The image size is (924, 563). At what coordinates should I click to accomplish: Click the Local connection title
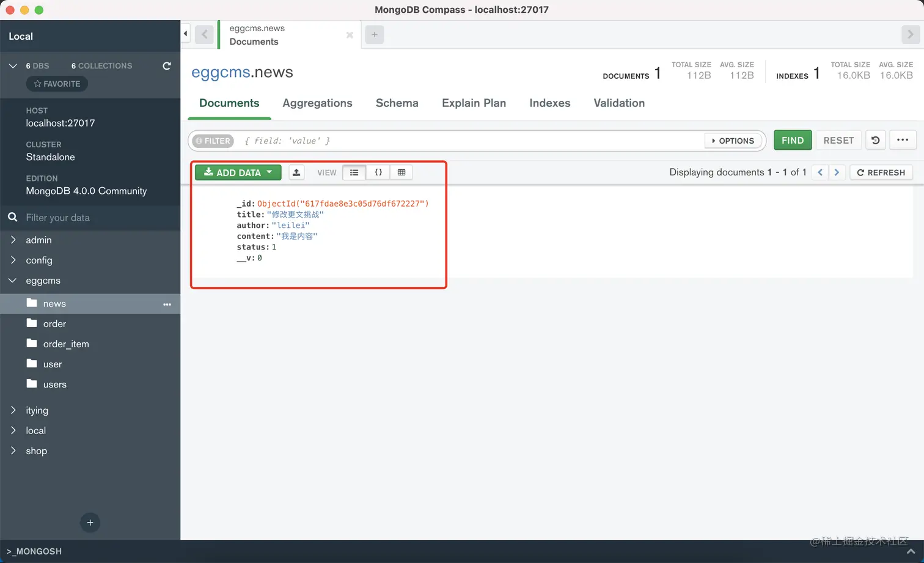pyautogui.click(x=21, y=36)
